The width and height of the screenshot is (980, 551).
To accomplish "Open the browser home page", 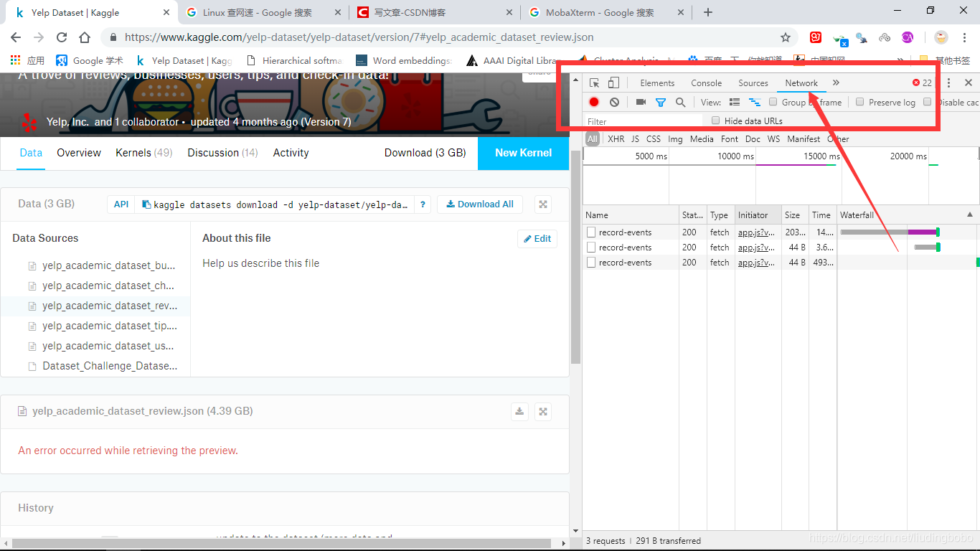I will [85, 37].
